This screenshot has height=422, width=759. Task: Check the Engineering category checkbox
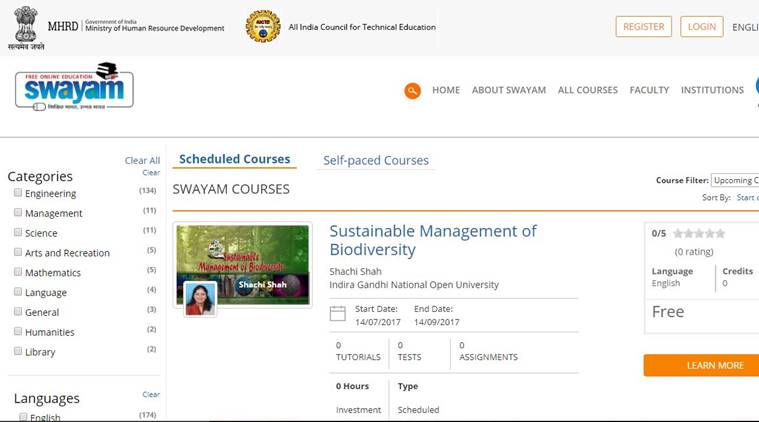click(18, 193)
